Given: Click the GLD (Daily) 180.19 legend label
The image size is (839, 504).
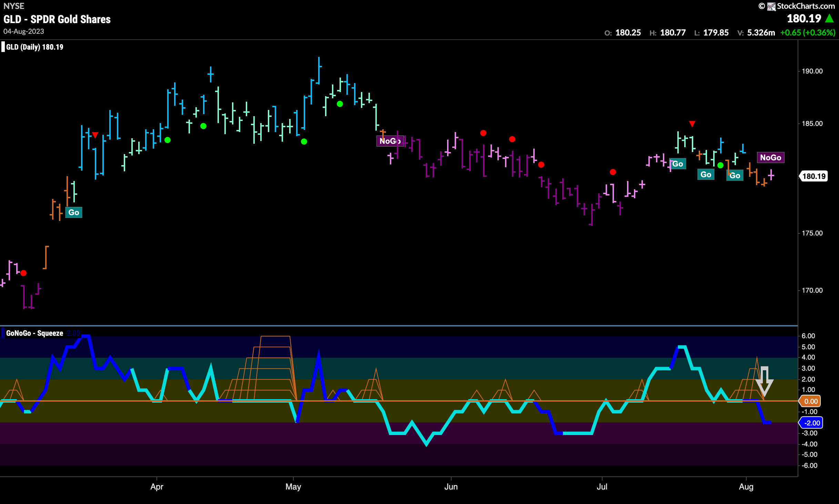Looking at the screenshot, I should [35, 47].
